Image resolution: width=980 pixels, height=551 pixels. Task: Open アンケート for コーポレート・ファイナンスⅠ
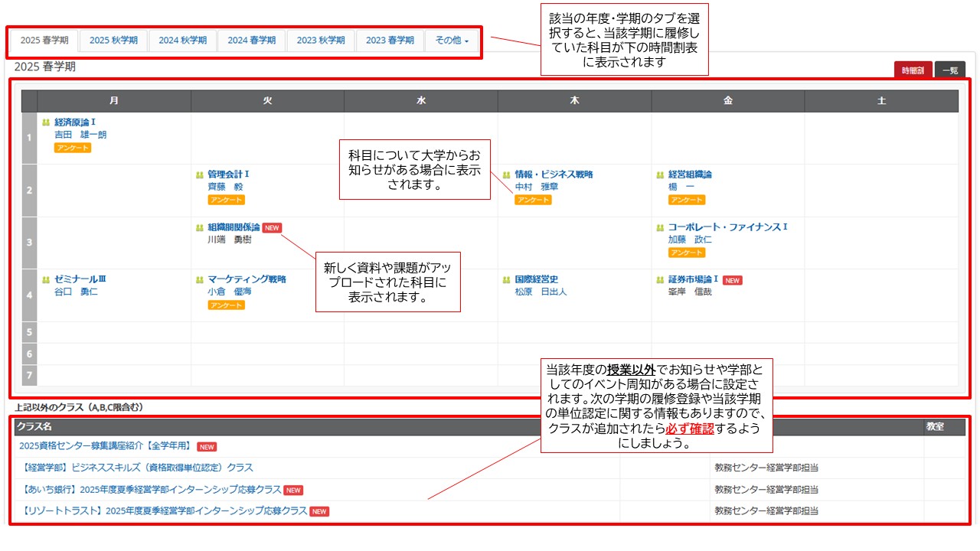[x=687, y=253]
